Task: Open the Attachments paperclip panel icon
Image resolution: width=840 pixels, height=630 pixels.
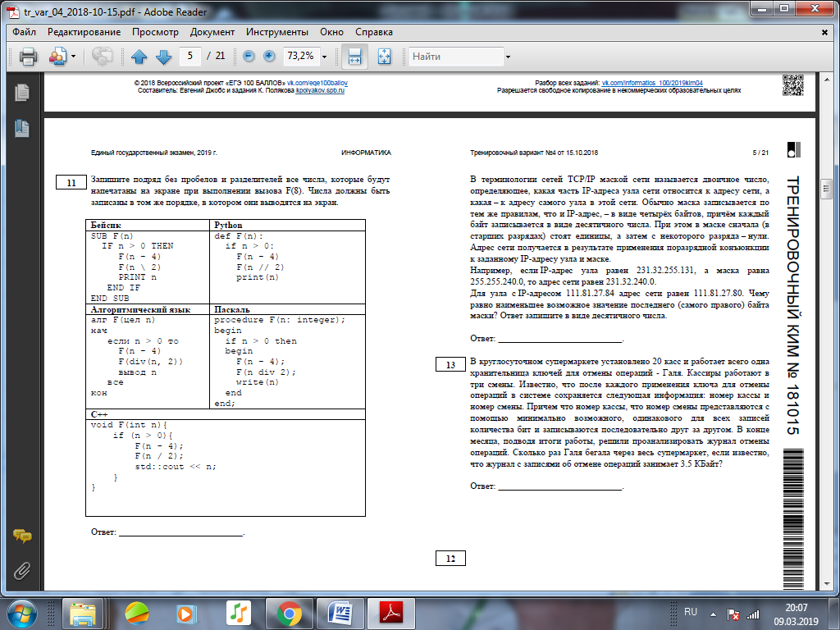Action: (x=22, y=571)
